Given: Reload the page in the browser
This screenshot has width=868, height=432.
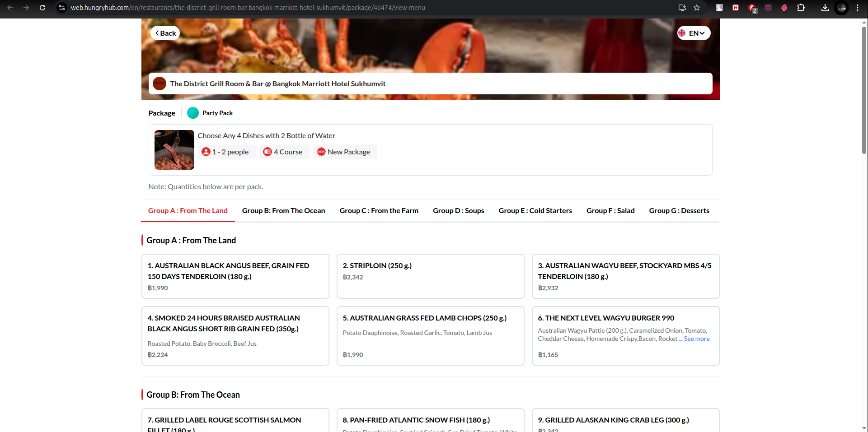Looking at the screenshot, I should 42,8.
